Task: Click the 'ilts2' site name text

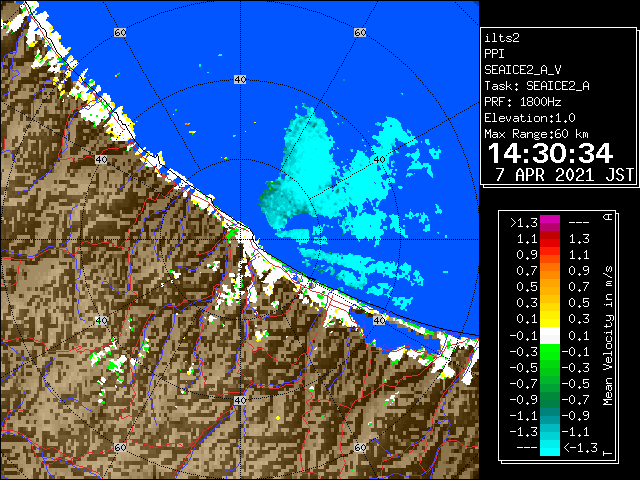Action: 502,38
